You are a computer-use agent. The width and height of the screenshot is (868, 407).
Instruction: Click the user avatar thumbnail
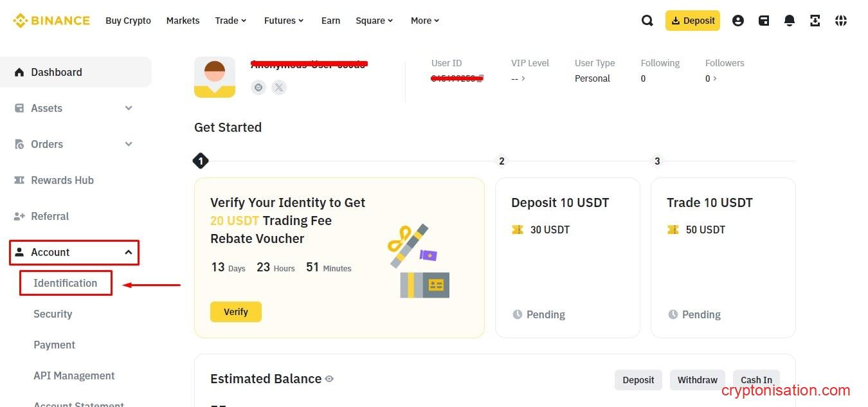click(215, 77)
